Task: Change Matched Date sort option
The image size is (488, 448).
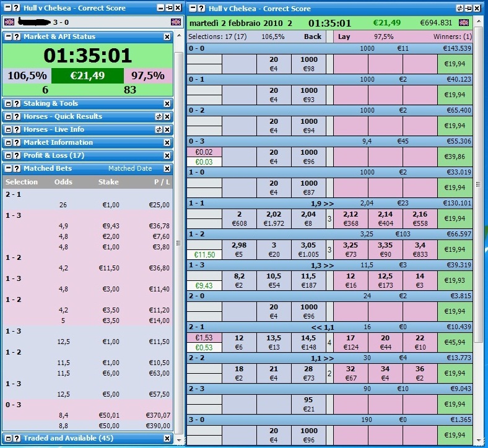Action: 130,168
